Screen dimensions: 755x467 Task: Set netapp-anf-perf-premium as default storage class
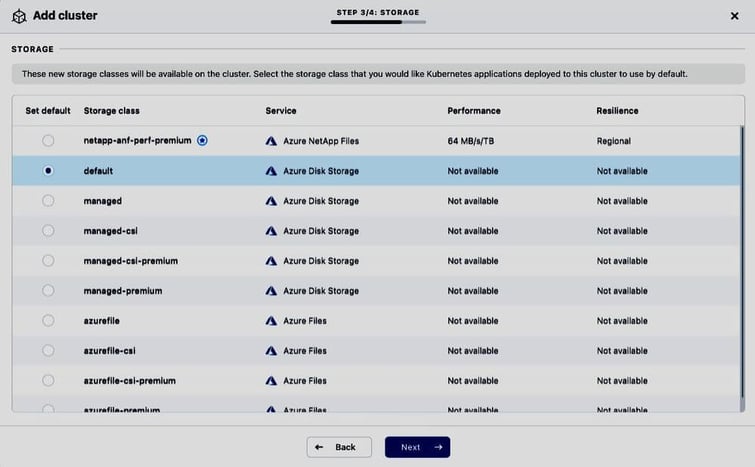(48, 141)
